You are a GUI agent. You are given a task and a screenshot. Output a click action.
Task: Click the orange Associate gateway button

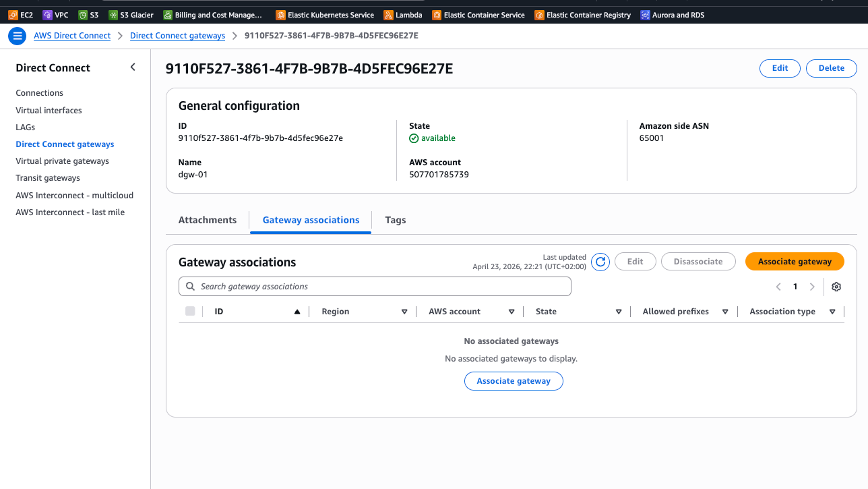point(795,262)
